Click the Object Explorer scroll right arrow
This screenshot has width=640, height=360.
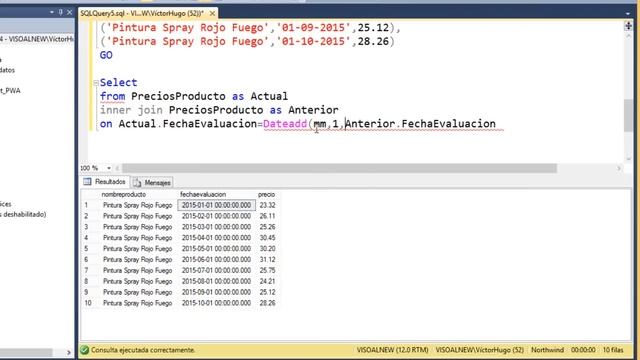point(69,352)
